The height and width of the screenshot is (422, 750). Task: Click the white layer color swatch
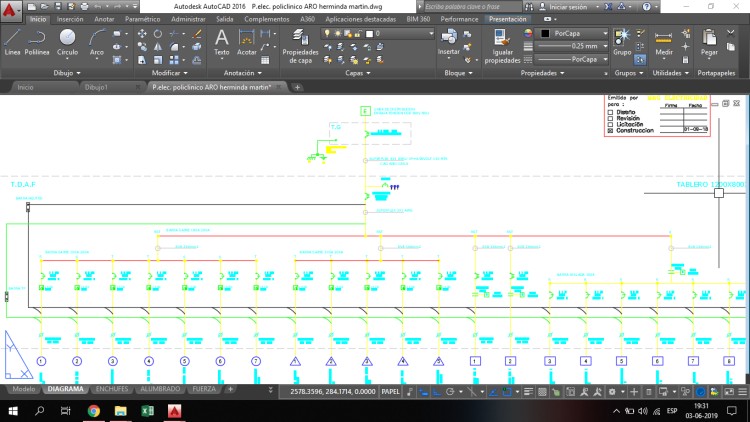(369, 33)
